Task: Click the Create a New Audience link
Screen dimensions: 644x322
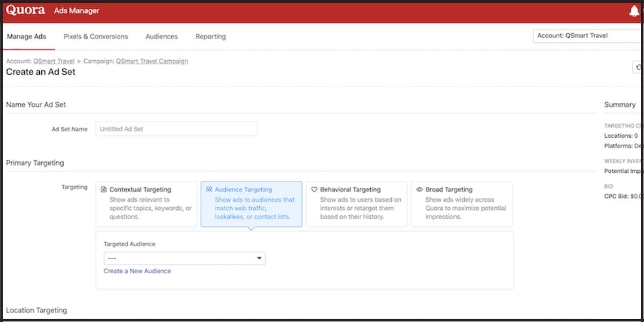Action: 137,271
